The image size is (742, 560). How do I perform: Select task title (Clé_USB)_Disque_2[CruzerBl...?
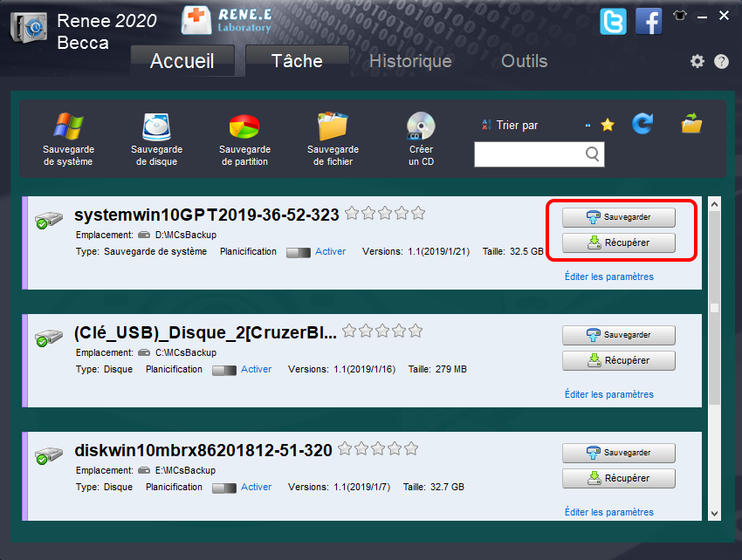205,332
